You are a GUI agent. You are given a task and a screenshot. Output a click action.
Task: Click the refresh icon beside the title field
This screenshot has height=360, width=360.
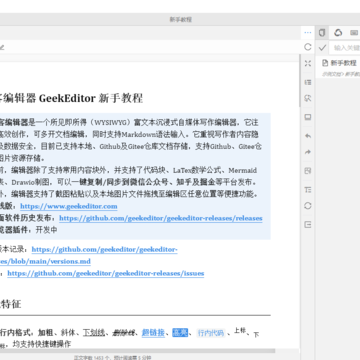click(x=308, y=47)
